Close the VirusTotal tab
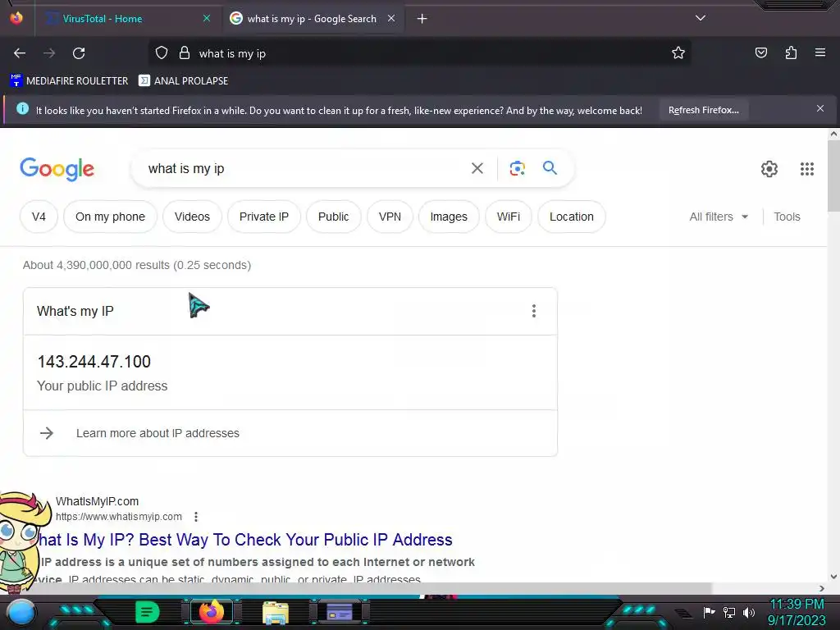 tap(207, 18)
